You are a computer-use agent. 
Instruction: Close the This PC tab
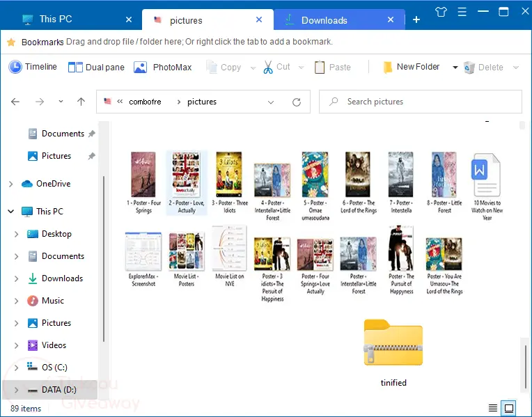pos(129,19)
